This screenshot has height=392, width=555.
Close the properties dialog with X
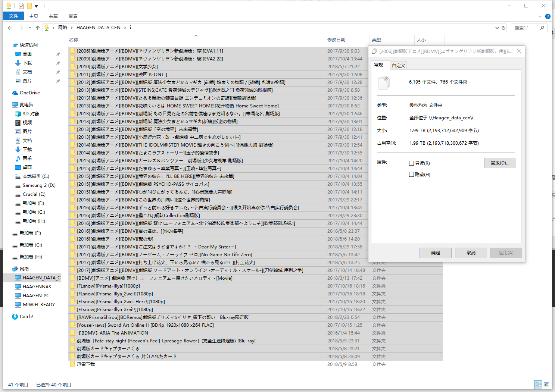point(519,51)
